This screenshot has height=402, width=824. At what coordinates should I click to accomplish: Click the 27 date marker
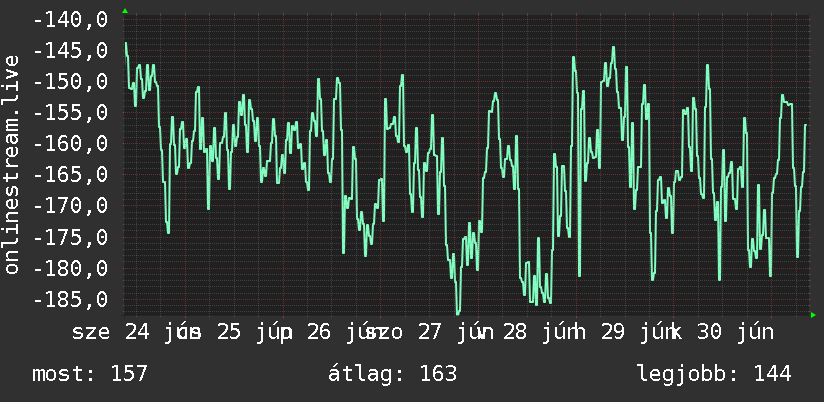tap(430, 332)
